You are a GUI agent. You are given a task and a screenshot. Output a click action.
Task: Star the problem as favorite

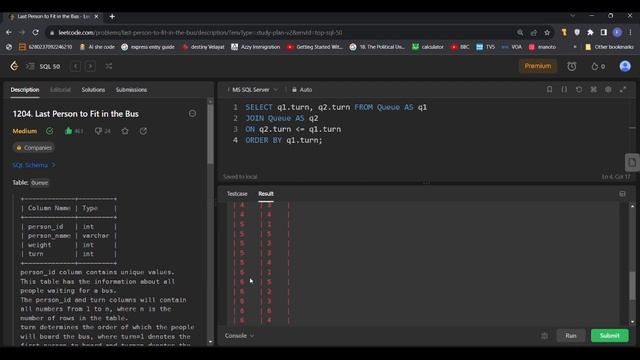[125, 131]
